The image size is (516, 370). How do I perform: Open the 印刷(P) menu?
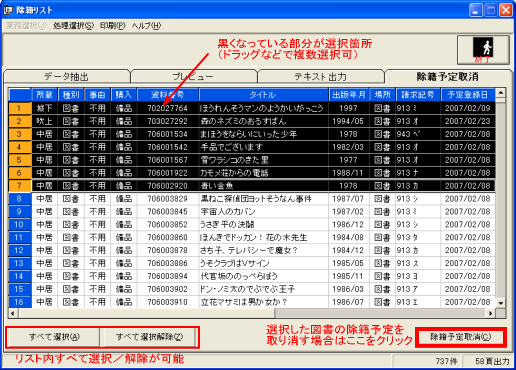click(x=113, y=26)
